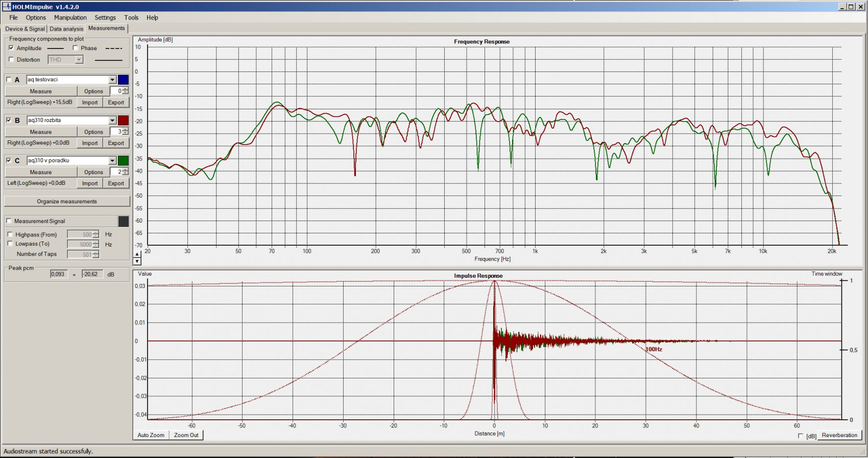
Task: Click the dark gray Measurement Signal color box
Action: pyautogui.click(x=123, y=221)
